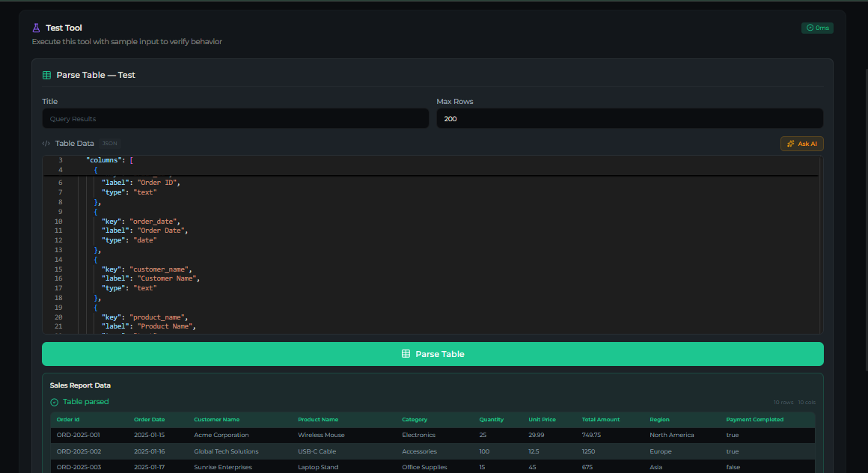This screenshot has width=868, height=473.
Task: Click the "label": "Order ID" line
Action: coord(141,182)
